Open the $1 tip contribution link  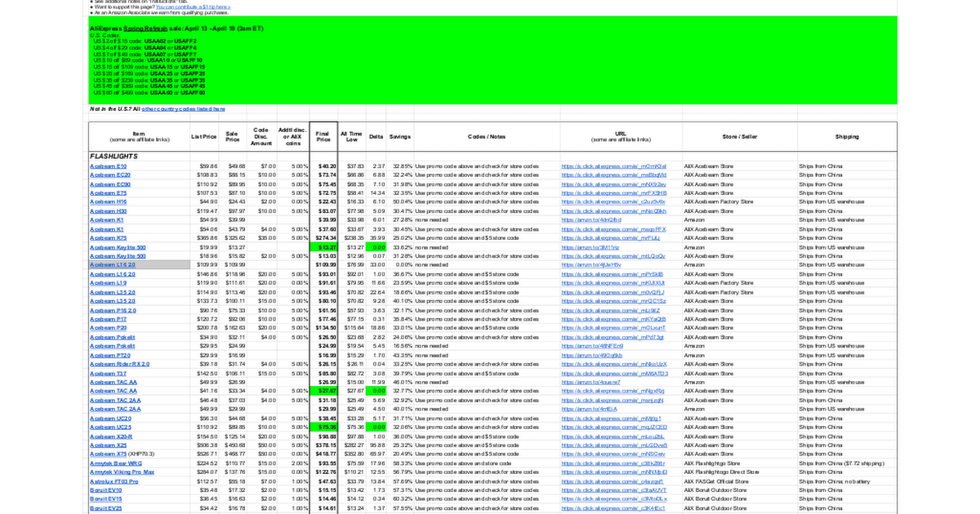pos(193,7)
